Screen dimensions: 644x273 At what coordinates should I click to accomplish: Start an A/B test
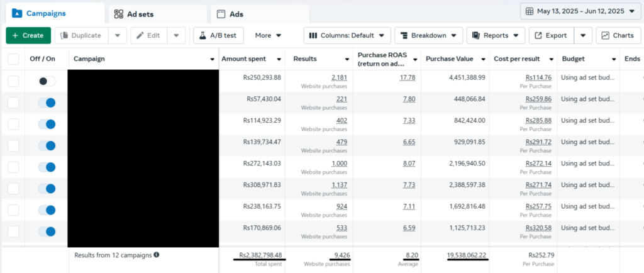(x=218, y=36)
